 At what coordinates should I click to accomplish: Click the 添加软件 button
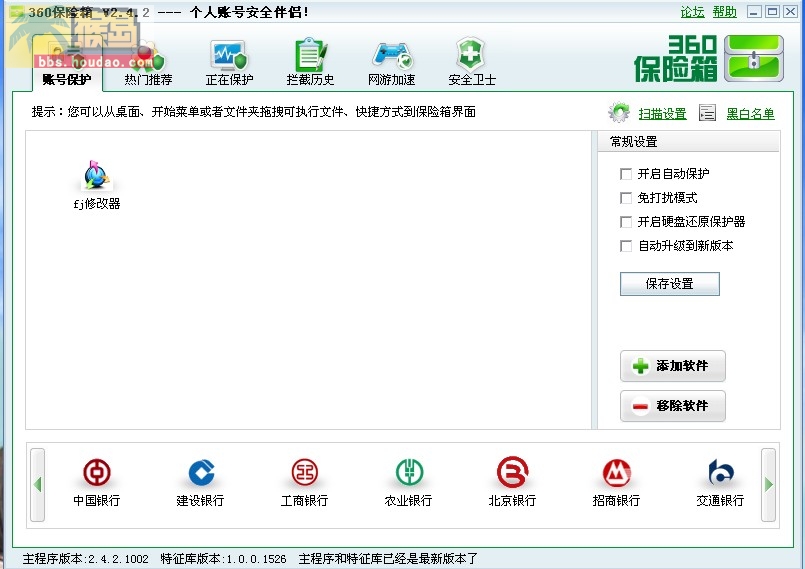pyautogui.click(x=673, y=366)
